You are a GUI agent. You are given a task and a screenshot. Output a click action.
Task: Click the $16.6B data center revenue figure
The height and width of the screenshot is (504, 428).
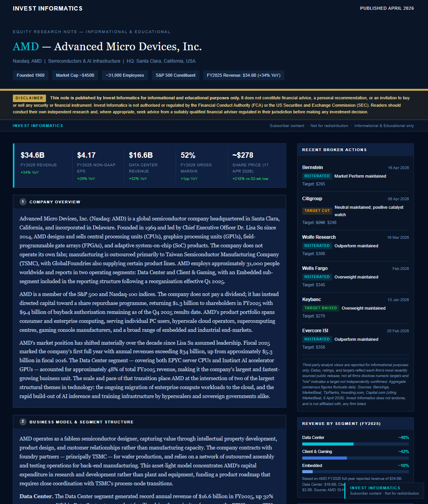coord(141,155)
